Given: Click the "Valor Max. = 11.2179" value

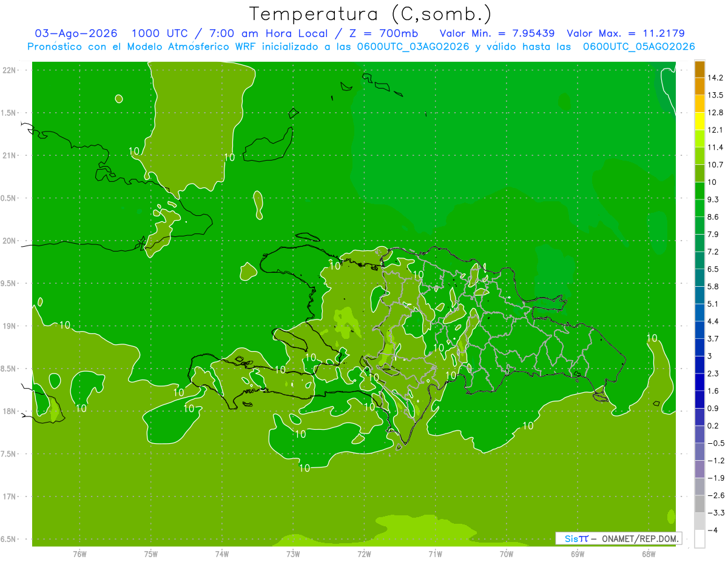Looking at the screenshot, I should (625, 33).
